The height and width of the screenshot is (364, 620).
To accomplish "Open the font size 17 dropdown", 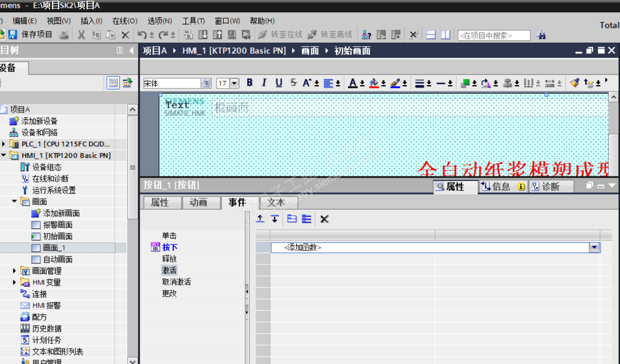I will pyautogui.click(x=234, y=83).
